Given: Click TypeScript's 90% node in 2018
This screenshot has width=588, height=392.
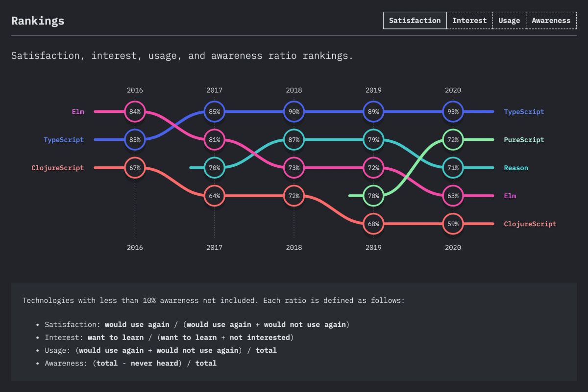Looking at the screenshot, I should (x=294, y=112).
